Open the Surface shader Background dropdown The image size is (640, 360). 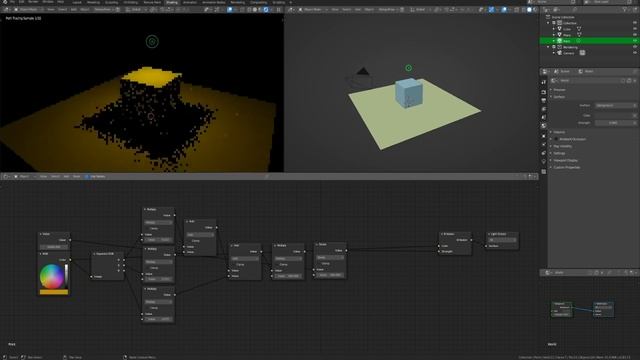click(616, 105)
